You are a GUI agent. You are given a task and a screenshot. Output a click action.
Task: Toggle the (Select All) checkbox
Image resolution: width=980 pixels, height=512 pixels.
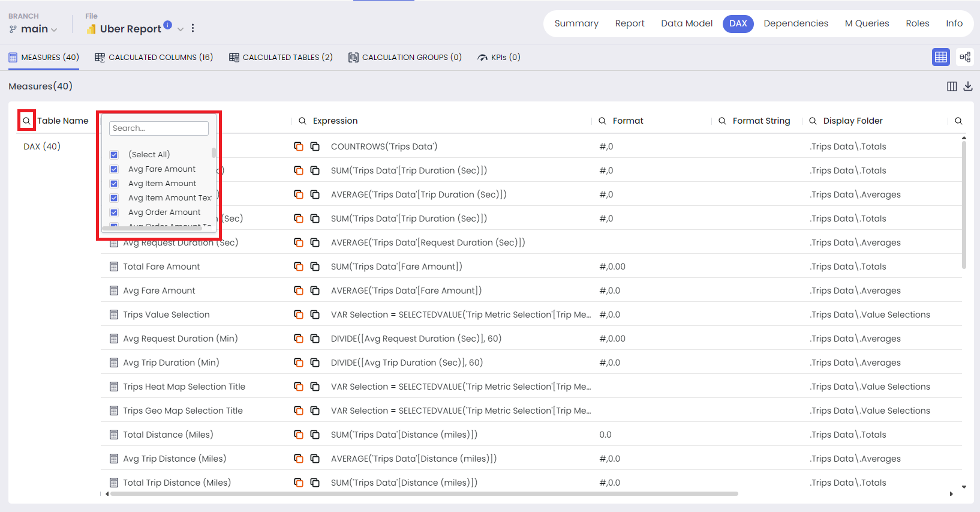click(114, 154)
